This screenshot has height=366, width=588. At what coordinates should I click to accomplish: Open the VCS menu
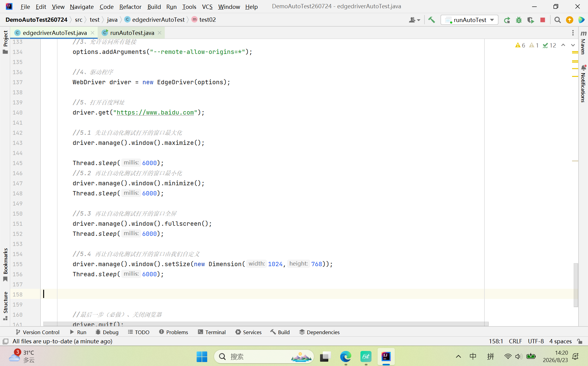coord(207,6)
